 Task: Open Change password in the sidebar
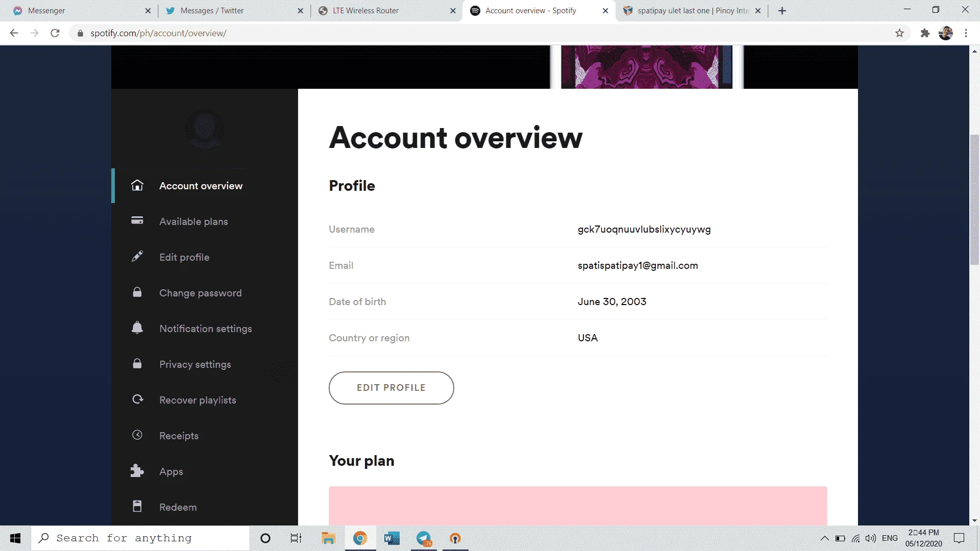(x=201, y=293)
